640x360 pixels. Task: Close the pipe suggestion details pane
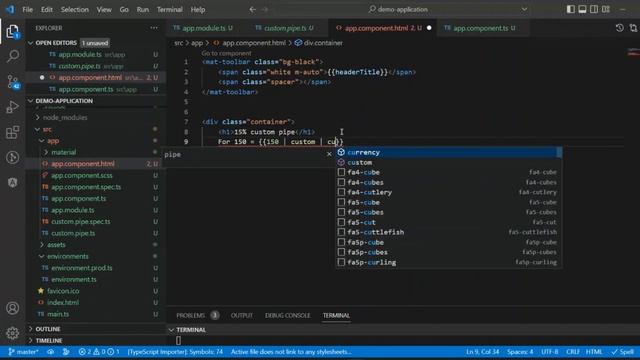tap(329, 154)
